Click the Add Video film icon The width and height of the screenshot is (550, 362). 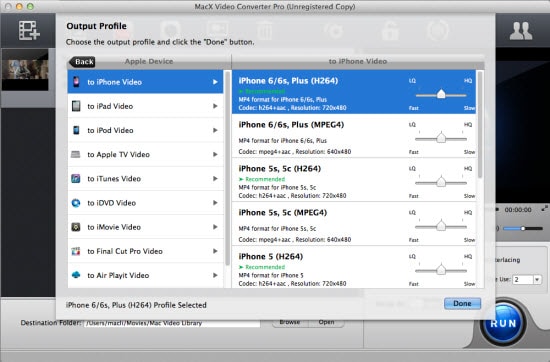tap(29, 31)
